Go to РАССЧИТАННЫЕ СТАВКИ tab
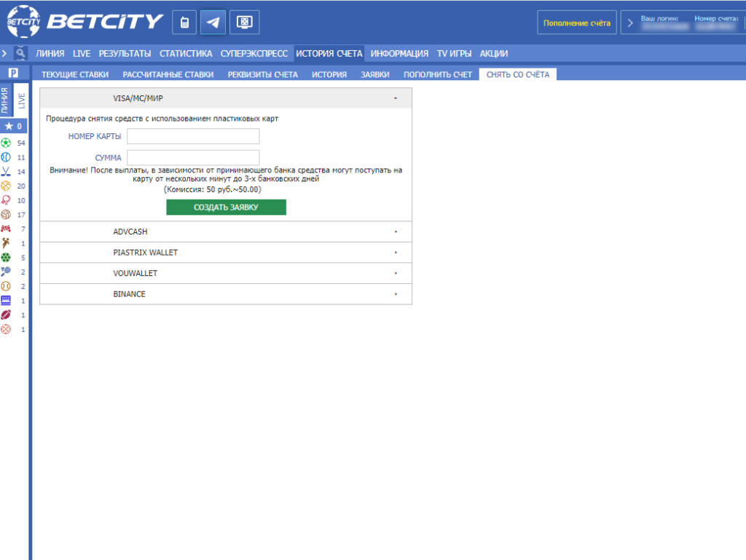 click(x=168, y=74)
